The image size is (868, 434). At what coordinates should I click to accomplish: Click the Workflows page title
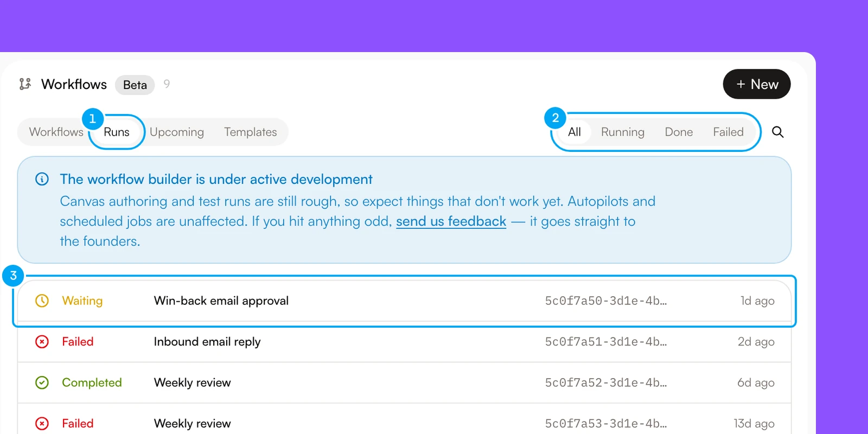pos(74,84)
